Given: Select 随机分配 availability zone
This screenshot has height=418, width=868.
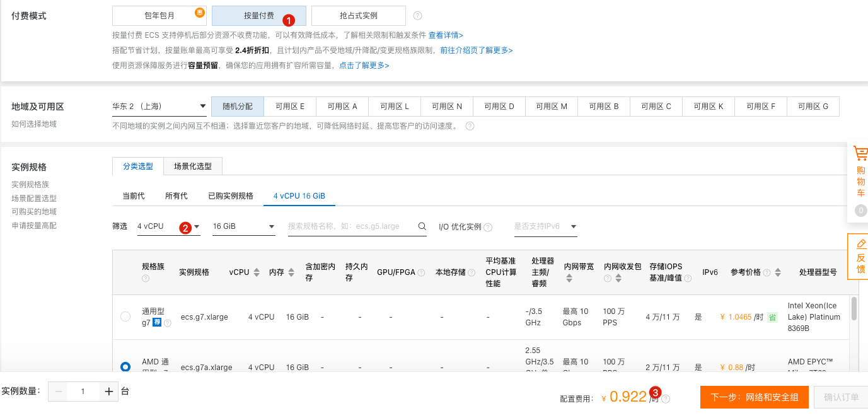Looking at the screenshot, I should [x=238, y=107].
